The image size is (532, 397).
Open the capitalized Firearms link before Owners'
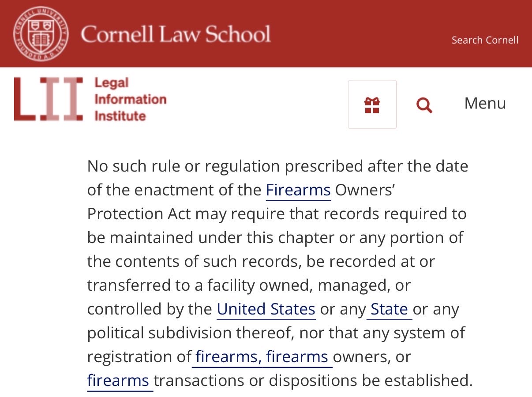(x=298, y=190)
